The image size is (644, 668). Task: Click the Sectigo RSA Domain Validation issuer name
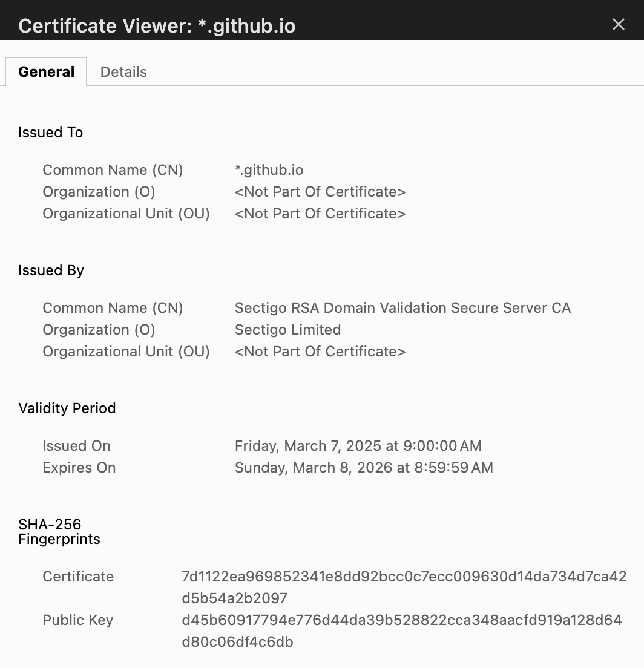coord(402,308)
